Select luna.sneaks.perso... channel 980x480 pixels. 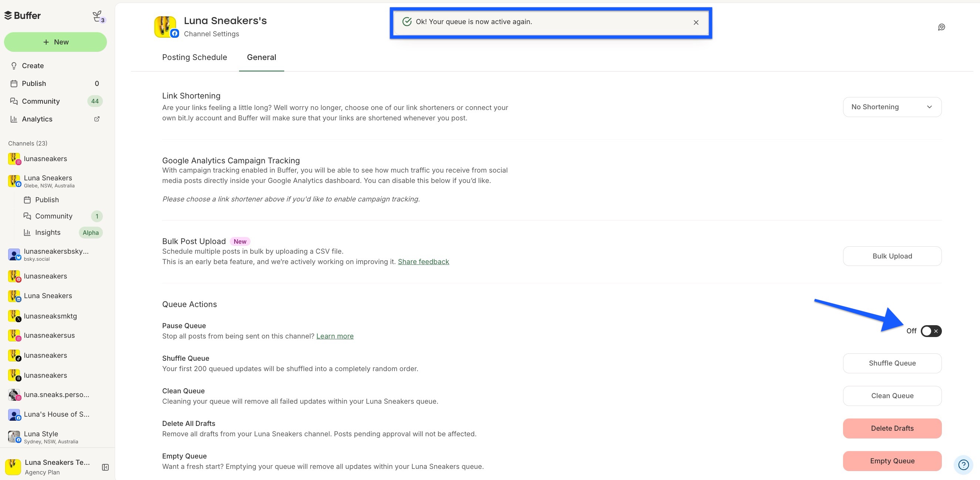coord(56,395)
